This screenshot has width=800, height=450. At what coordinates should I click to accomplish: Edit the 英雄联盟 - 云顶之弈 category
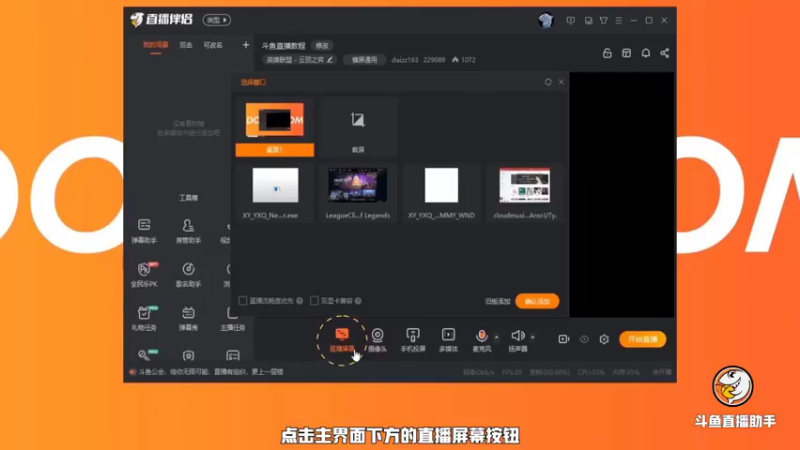coord(299,60)
